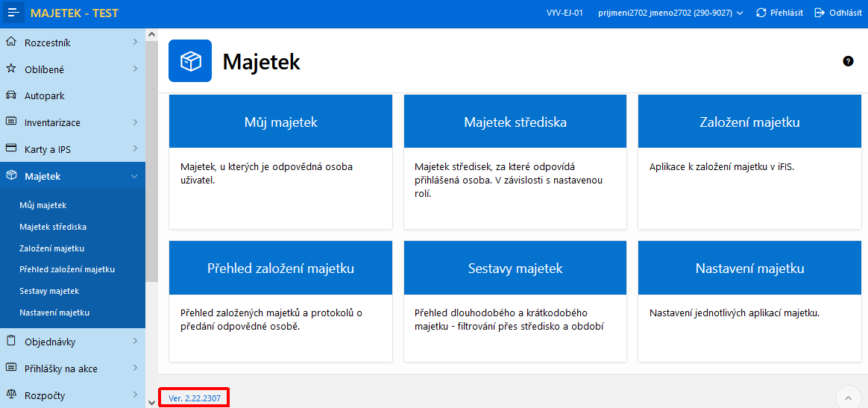
Task: Click the Inventarizace menu label
Action: click(x=53, y=122)
